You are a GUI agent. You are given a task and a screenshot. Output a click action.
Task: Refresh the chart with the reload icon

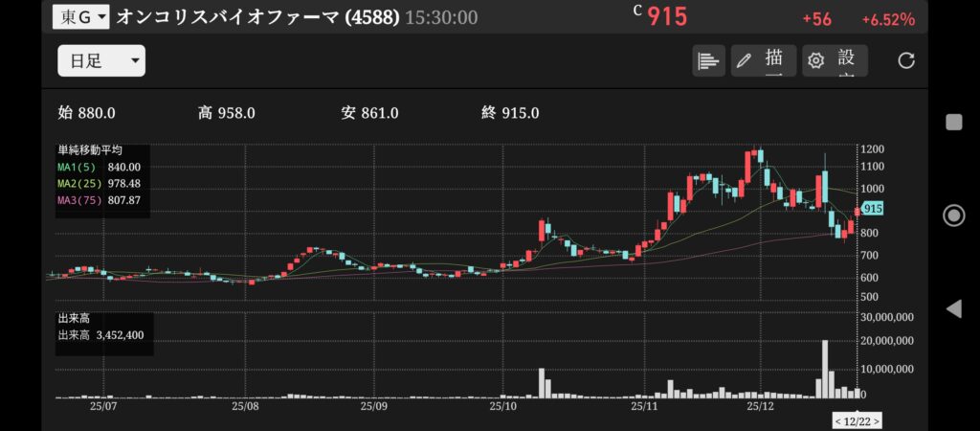tap(905, 60)
